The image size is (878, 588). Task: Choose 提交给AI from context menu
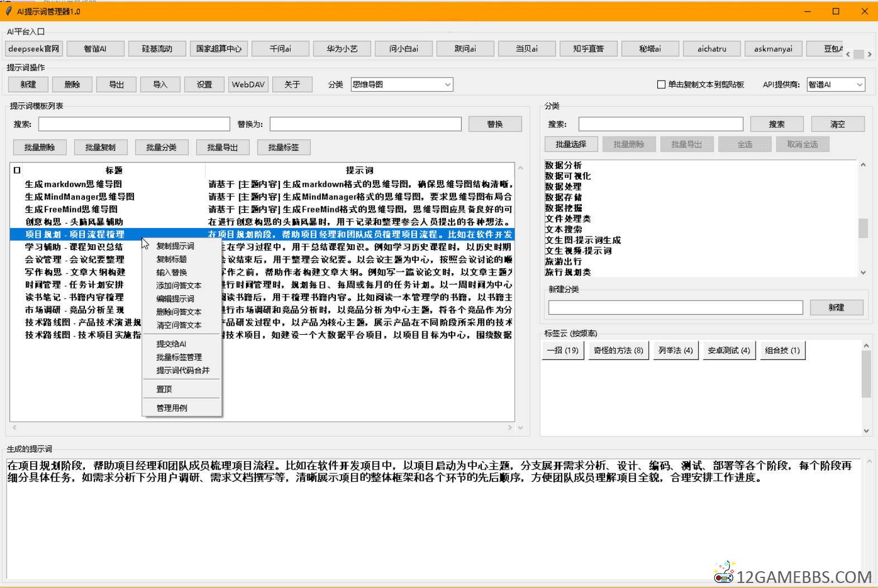tap(182, 344)
